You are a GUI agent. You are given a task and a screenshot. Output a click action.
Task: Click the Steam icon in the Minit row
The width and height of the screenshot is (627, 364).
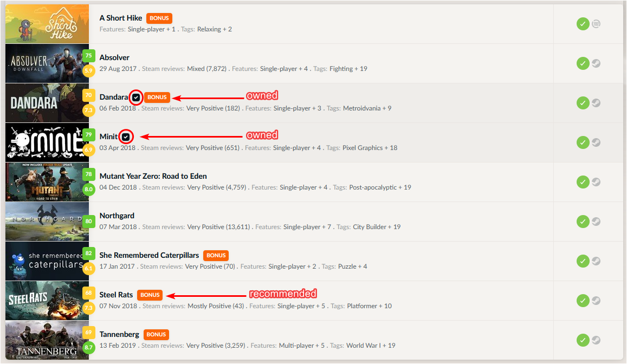[596, 142]
